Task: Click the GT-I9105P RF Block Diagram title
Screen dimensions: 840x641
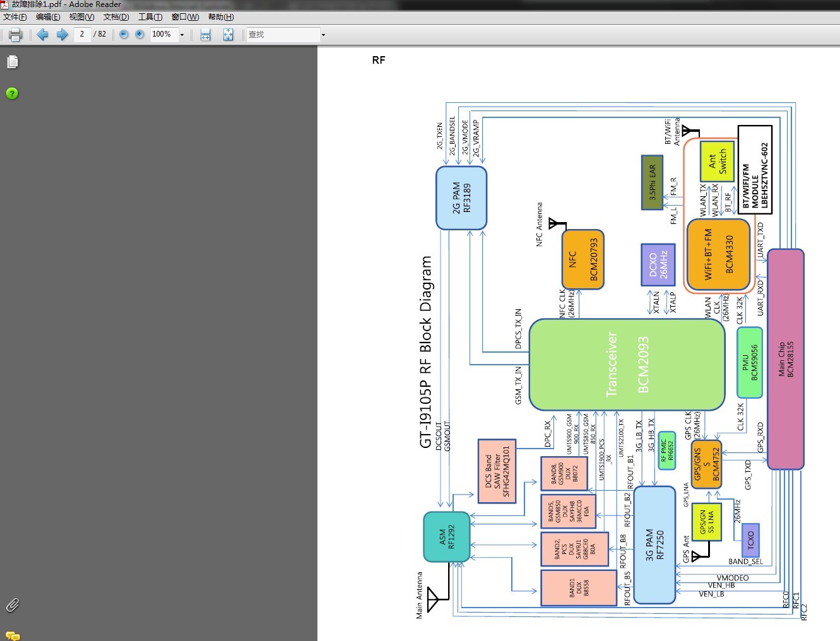Action: (x=426, y=352)
